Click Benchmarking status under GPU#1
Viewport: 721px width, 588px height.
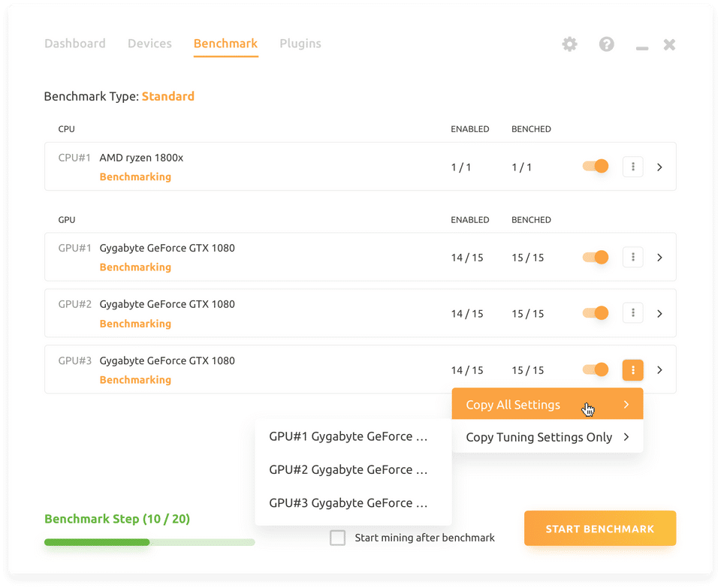[x=135, y=267]
